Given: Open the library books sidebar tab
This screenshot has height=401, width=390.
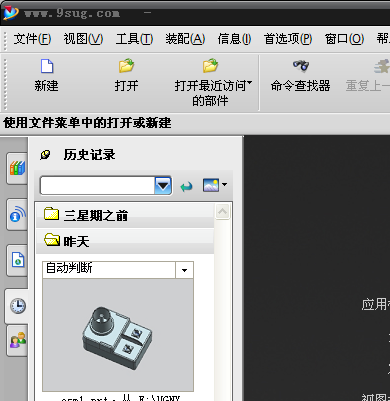Looking at the screenshot, I should click(17, 168).
